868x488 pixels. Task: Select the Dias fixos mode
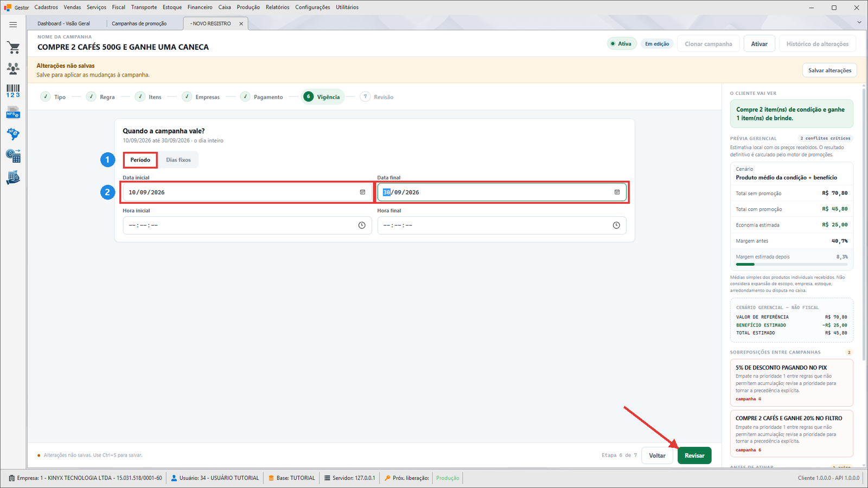tap(178, 160)
